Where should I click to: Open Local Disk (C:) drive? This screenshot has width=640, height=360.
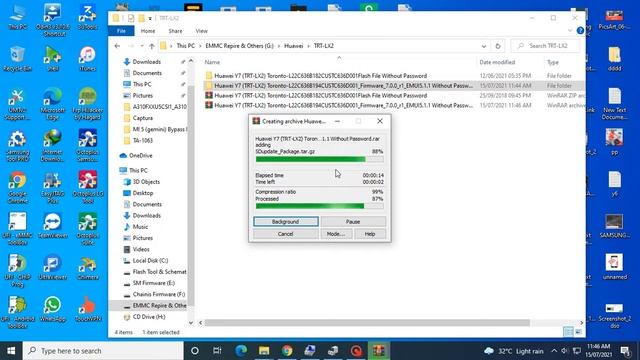click(x=150, y=260)
